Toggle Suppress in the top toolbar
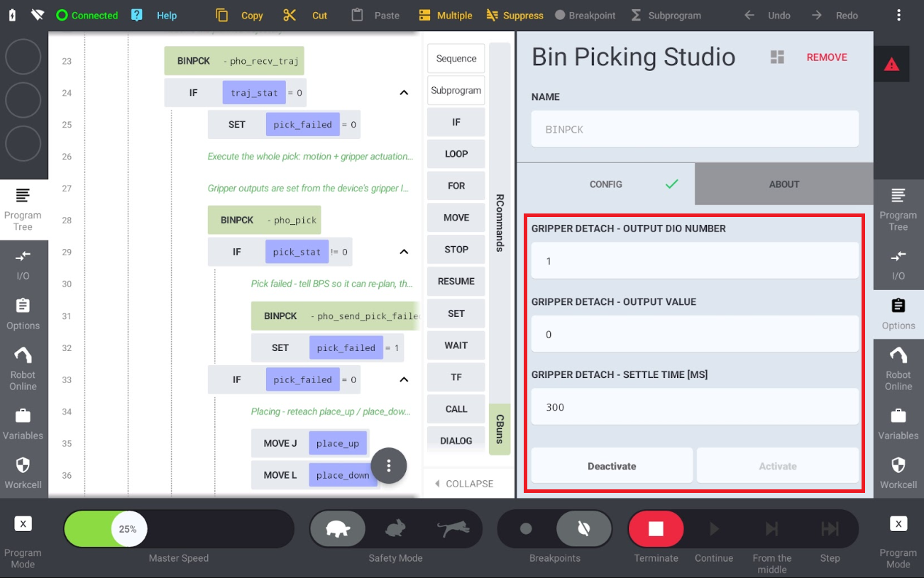924x578 pixels. click(515, 15)
